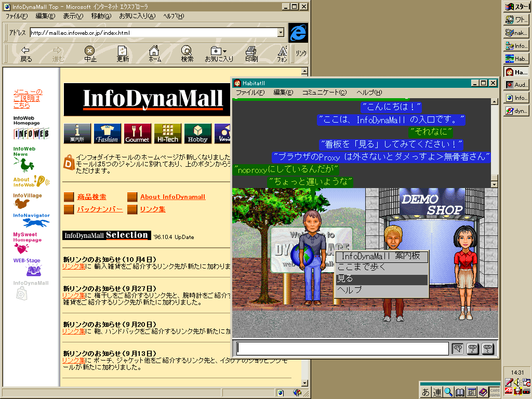Click down arrow of IE page scrollbar
532x399 pixels.
[304, 383]
